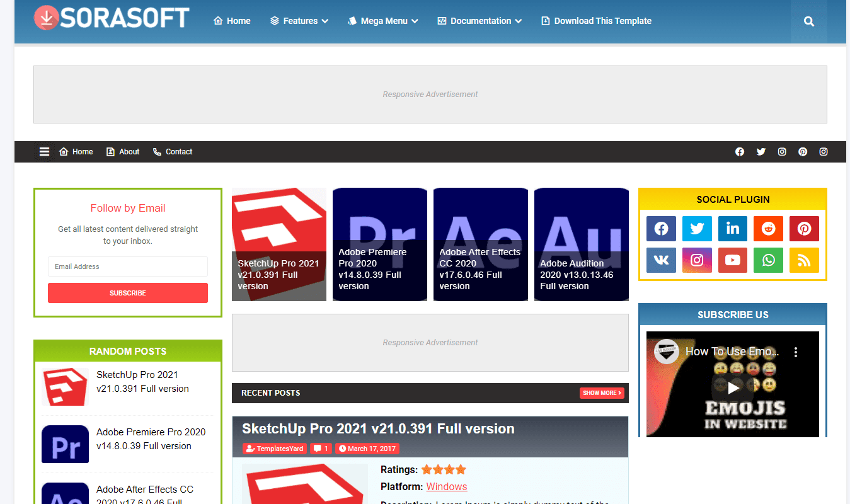850x504 pixels.
Task: Open video options three-dot menu
Action: [x=796, y=352]
